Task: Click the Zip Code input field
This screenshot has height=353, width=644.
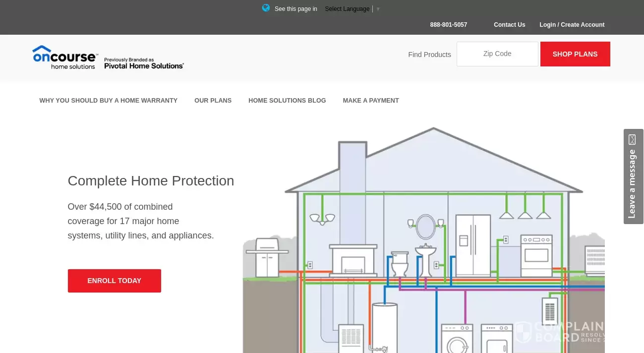Action: [497, 54]
